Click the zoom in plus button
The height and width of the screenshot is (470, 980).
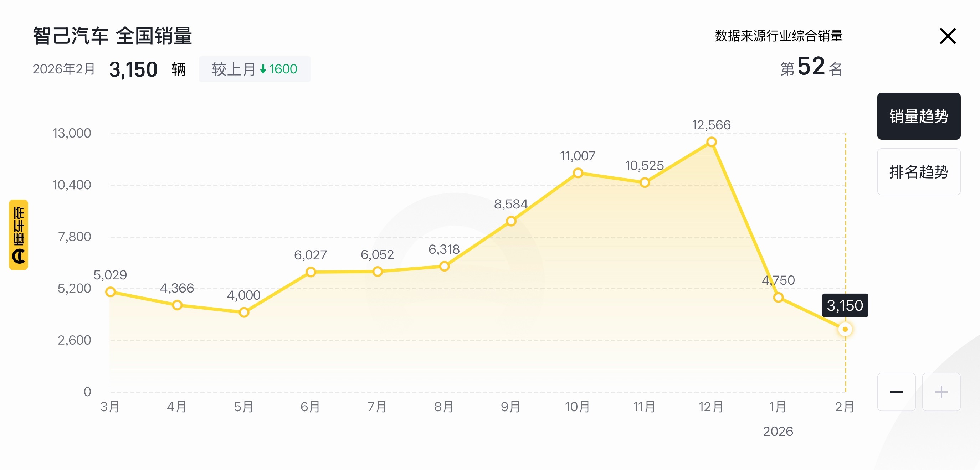[x=941, y=392]
